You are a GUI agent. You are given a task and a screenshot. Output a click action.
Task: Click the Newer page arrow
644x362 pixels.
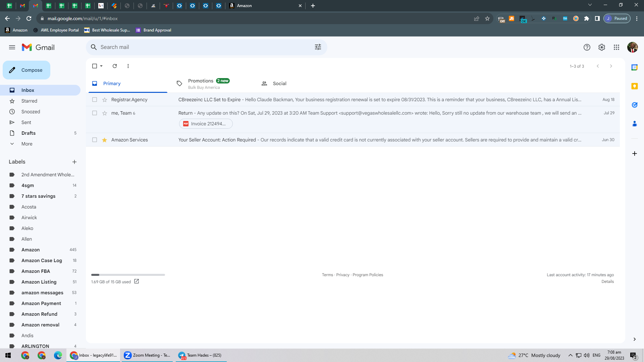coord(598,66)
